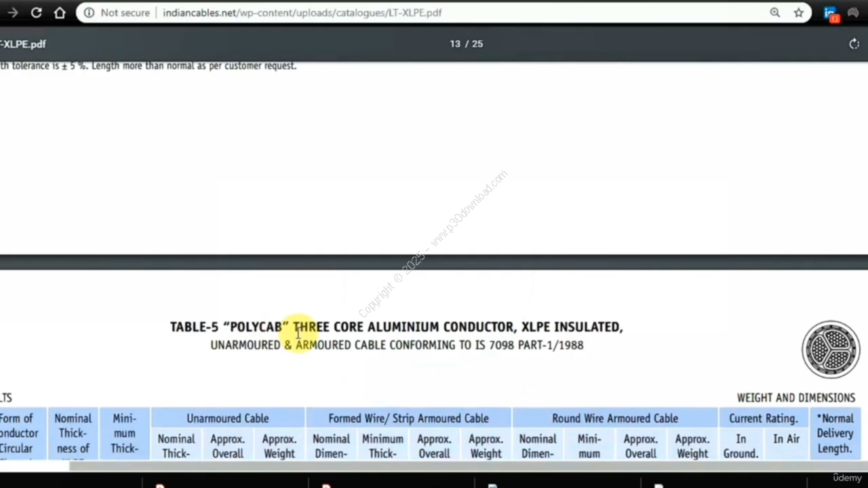This screenshot has width=868, height=488.
Task: Reload the current page
Action: pos(37,13)
